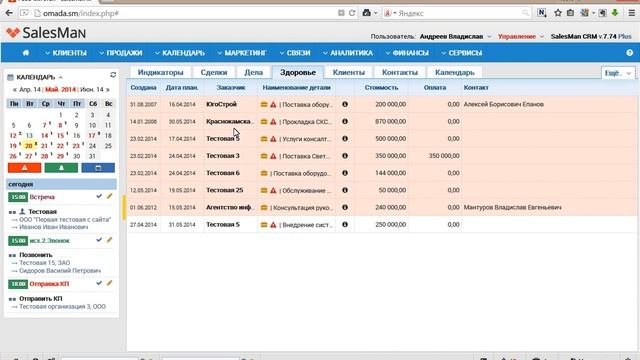
Task: Open the Управление dropdown
Action: pyautogui.click(x=521, y=36)
